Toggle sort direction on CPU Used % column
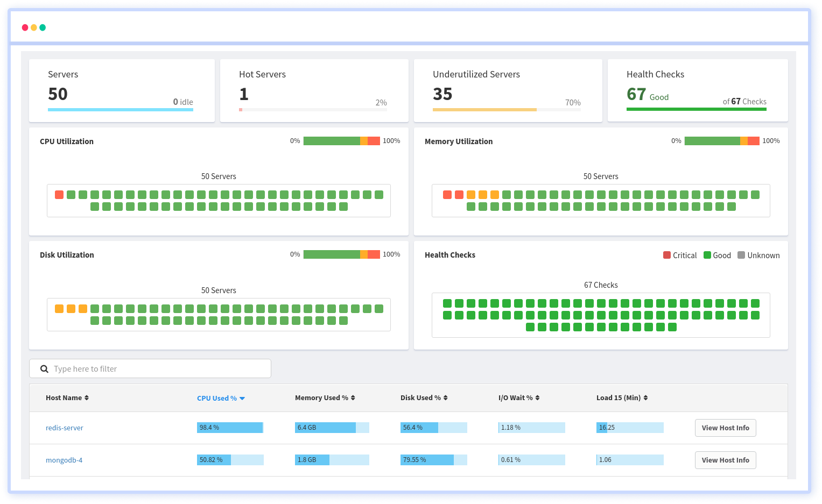Viewport: 822px width, 504px height. pos(221,398)
